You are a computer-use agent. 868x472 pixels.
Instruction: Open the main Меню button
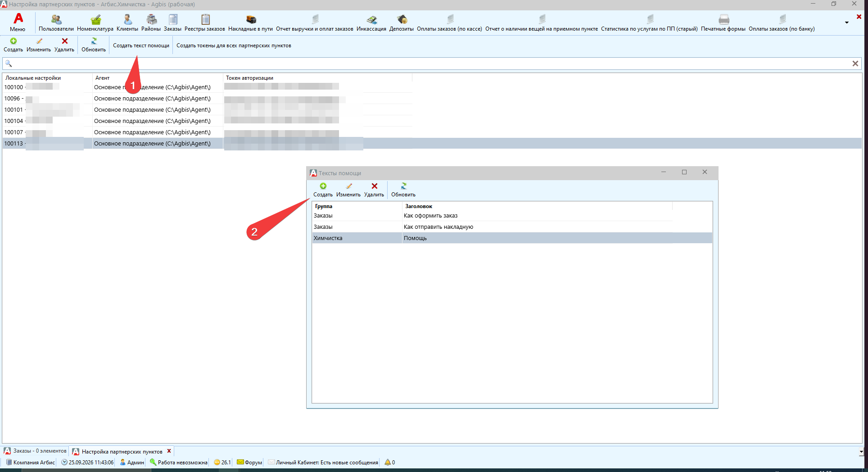(18, 22)
